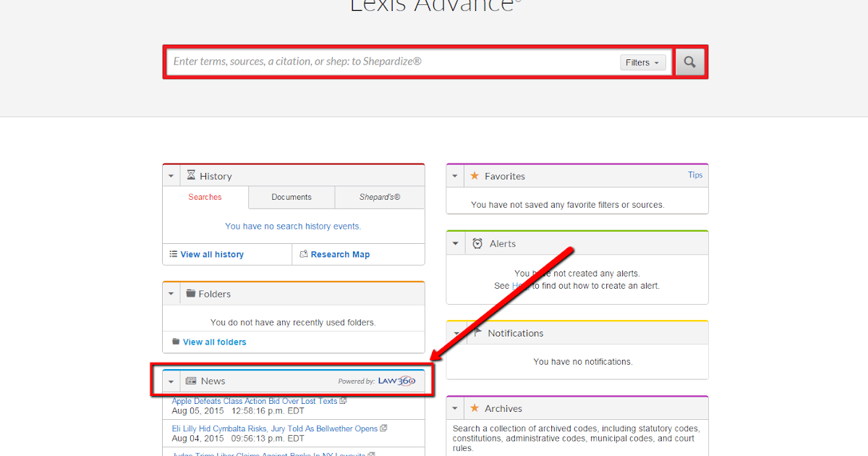This screenshot has width=868, height=456.
Task: Open the Research Map link
Action: point(340,255)
